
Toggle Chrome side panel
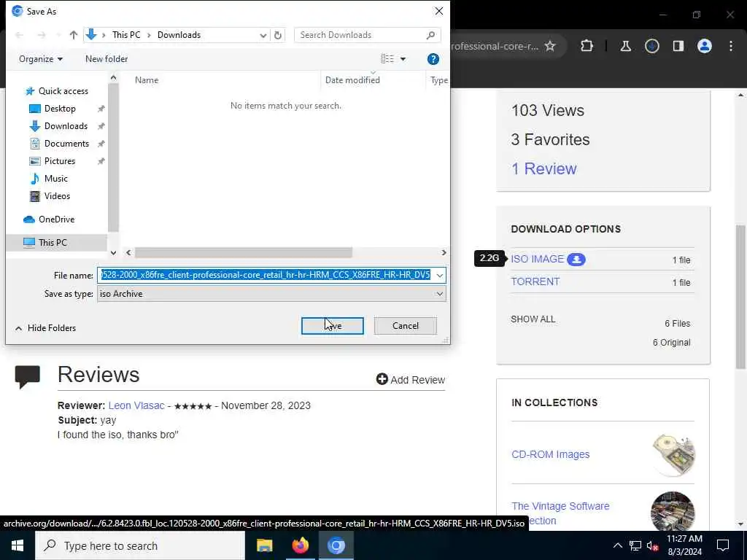678,46
